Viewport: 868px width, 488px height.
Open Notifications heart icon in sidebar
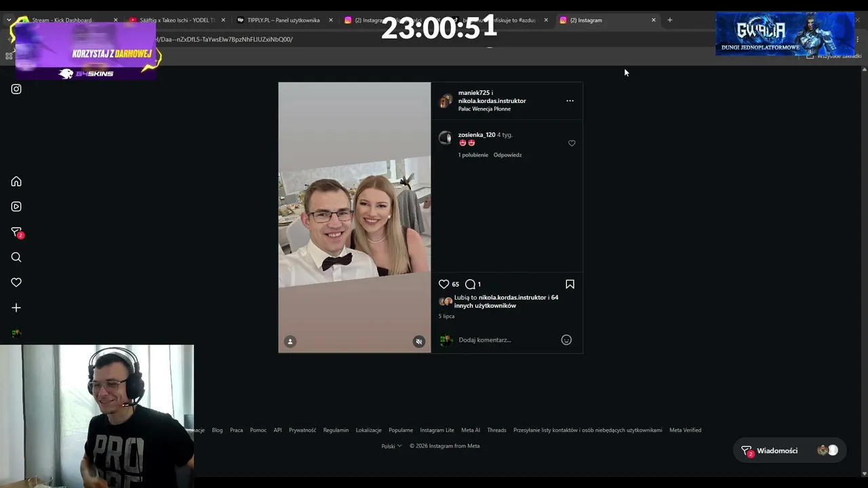(16, 283)
